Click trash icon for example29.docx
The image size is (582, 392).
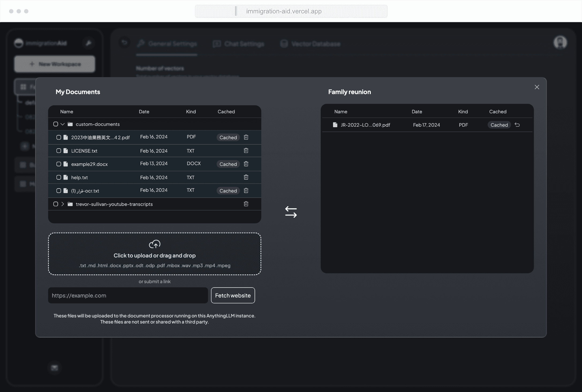[x=246, y=164]
